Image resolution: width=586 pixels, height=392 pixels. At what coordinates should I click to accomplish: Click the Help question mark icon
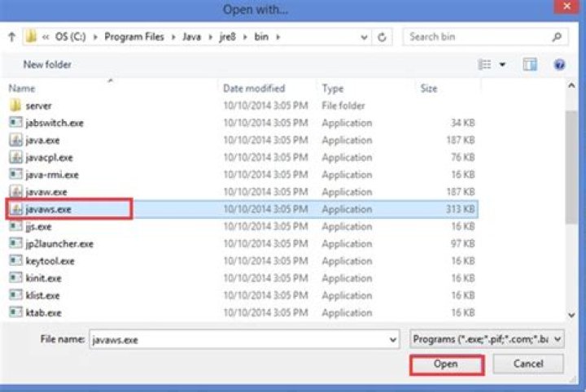(x=559, y=64)
